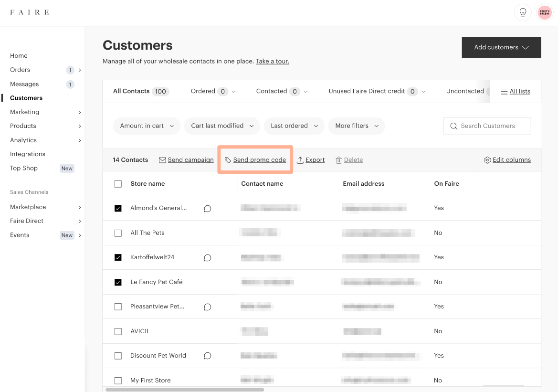The image size is (558, 392).
Task: Click chat icon beside Discount Pet World
Action: pyautogui.click(x=208, y=356)
